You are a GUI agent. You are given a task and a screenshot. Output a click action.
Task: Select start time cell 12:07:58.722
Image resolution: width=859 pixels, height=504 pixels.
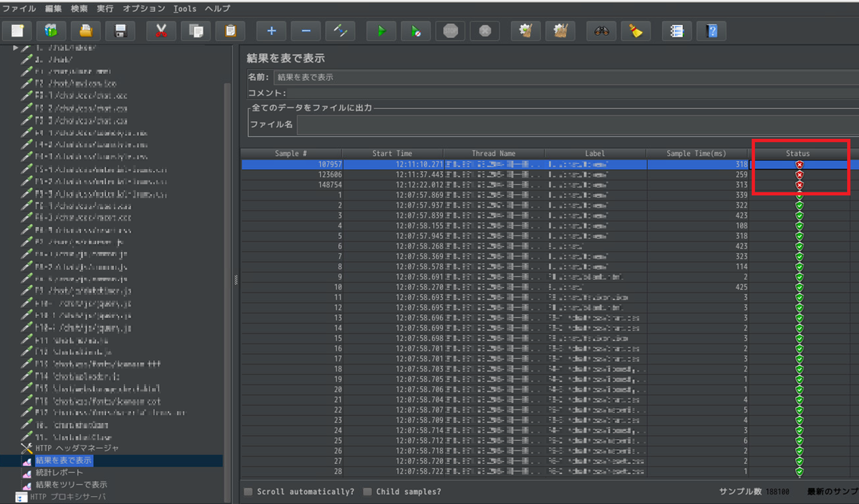coord(392,472)
